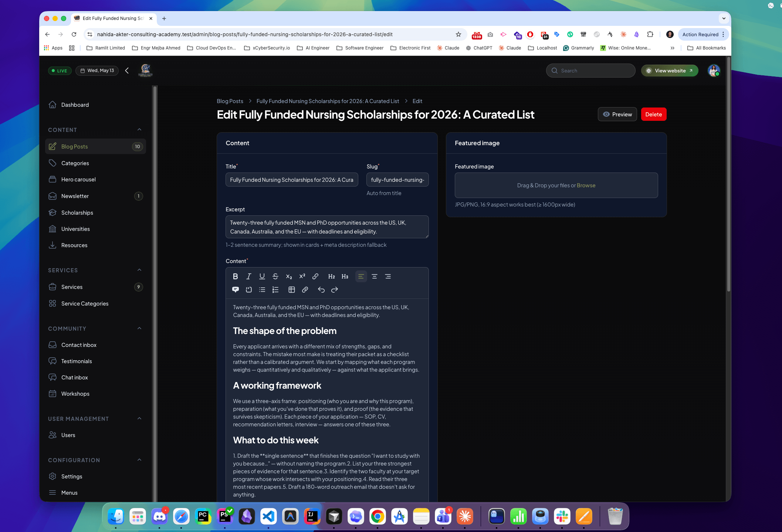Toggle underline in the editor toolbar
Screen dimensions: 782x532
[x=262, y=276]
